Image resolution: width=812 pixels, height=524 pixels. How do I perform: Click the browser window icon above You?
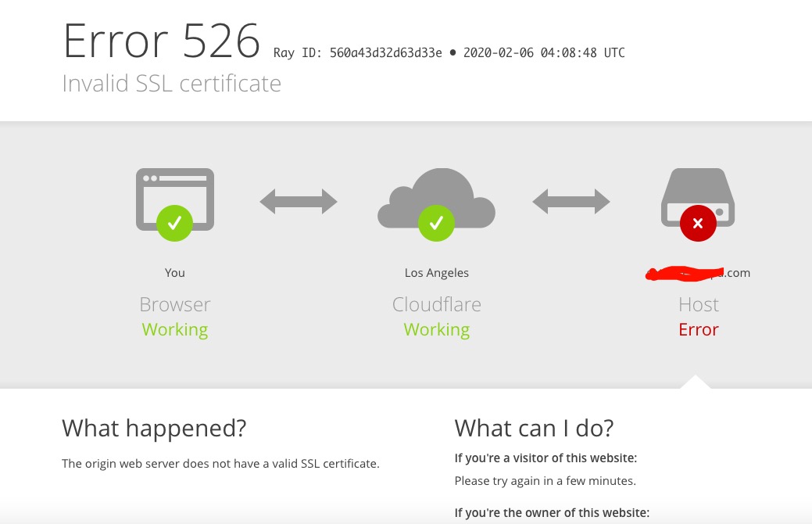pyautogui.click(x=175, y=199)
